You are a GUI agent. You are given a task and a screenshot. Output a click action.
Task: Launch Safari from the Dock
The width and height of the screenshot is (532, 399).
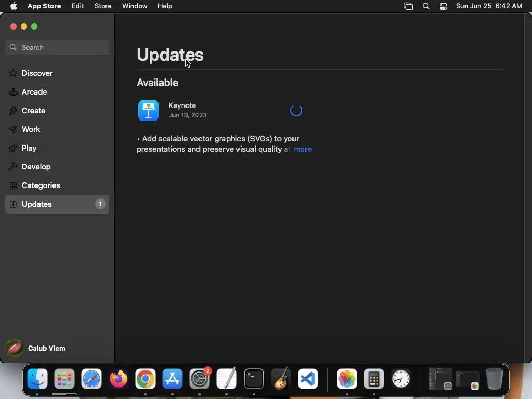[x=91, y=379]
